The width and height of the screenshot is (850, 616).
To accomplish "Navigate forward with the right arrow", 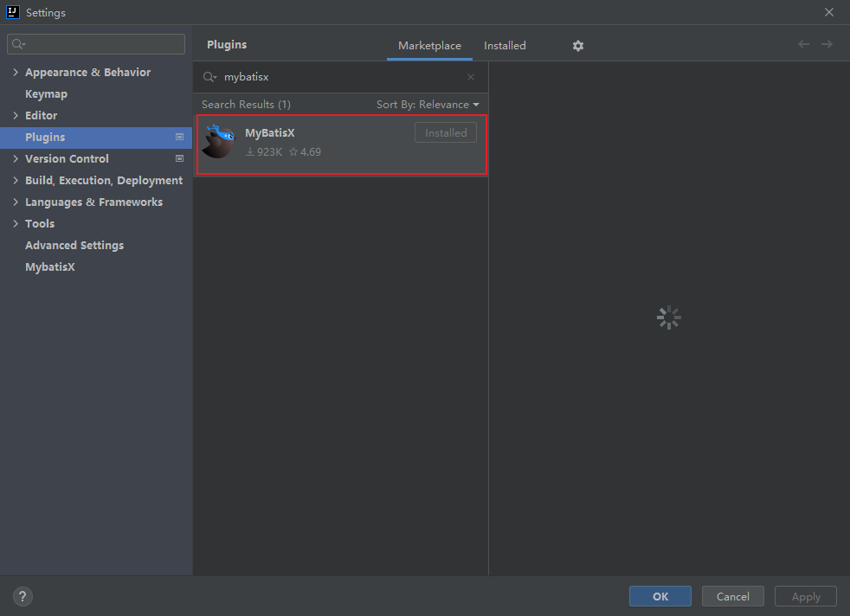I will [827, 44].
